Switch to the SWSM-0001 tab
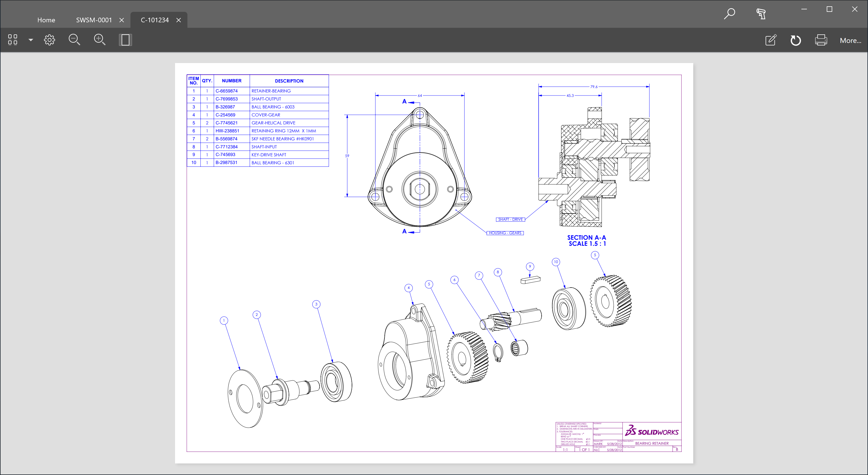 point(94,20)
